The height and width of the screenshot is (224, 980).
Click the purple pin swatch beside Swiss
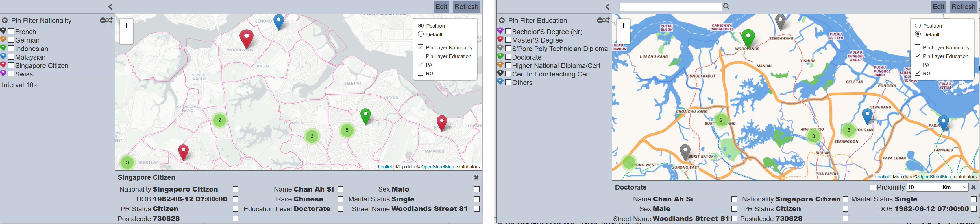[x=3, y=73]
